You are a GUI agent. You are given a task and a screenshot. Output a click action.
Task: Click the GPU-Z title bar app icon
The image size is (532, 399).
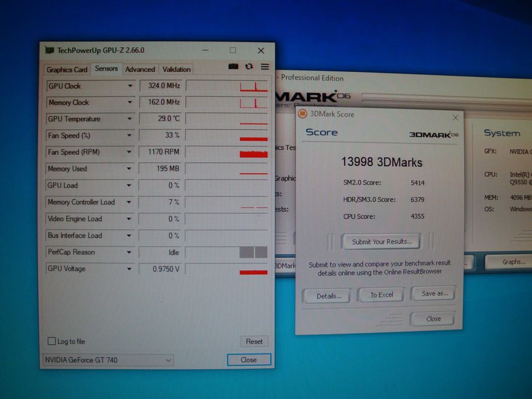50,50
